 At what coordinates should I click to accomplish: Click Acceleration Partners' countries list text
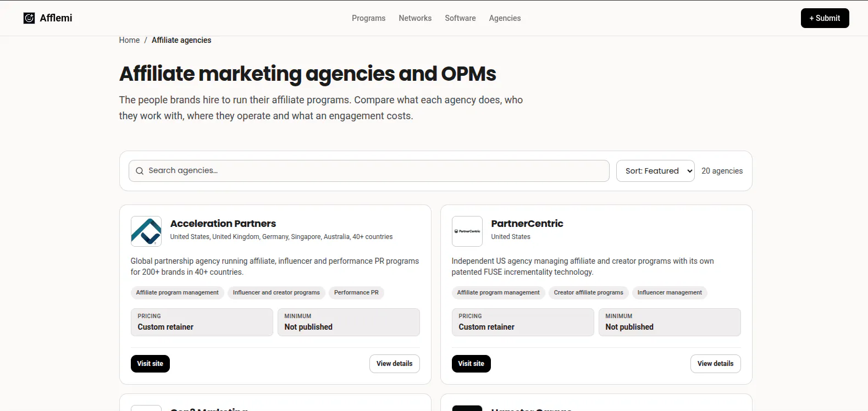click(x=281, y=237)
